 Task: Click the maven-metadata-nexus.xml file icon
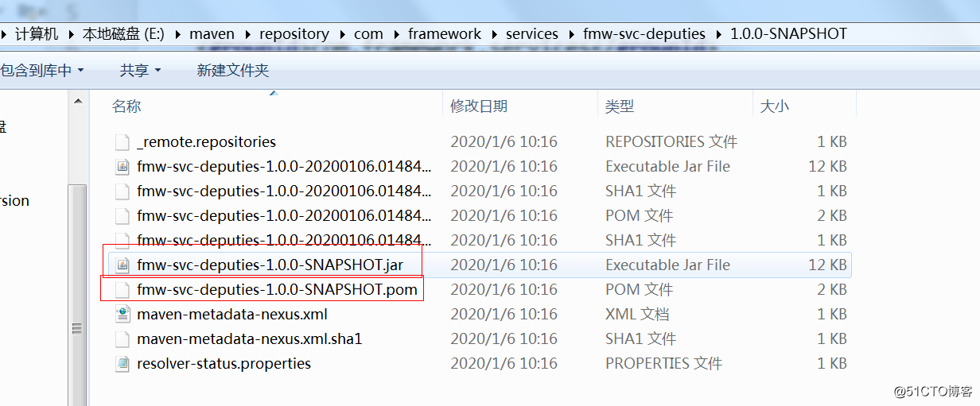pyautogui.click(x=122, y=315)
